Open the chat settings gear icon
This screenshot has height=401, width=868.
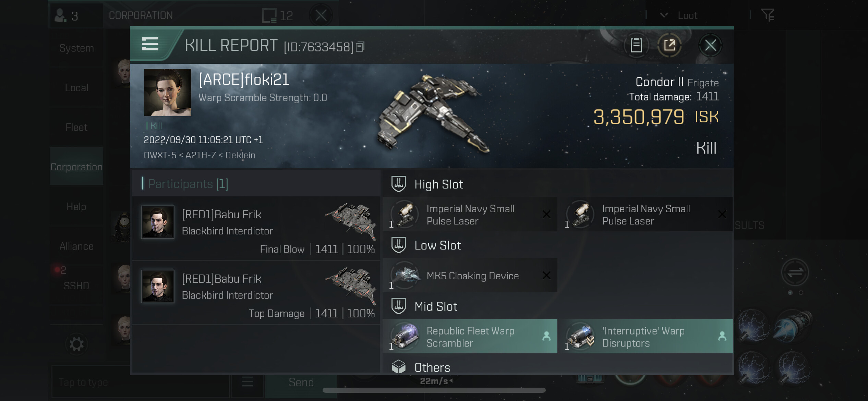pyautogui.click(x=76, y=344)
